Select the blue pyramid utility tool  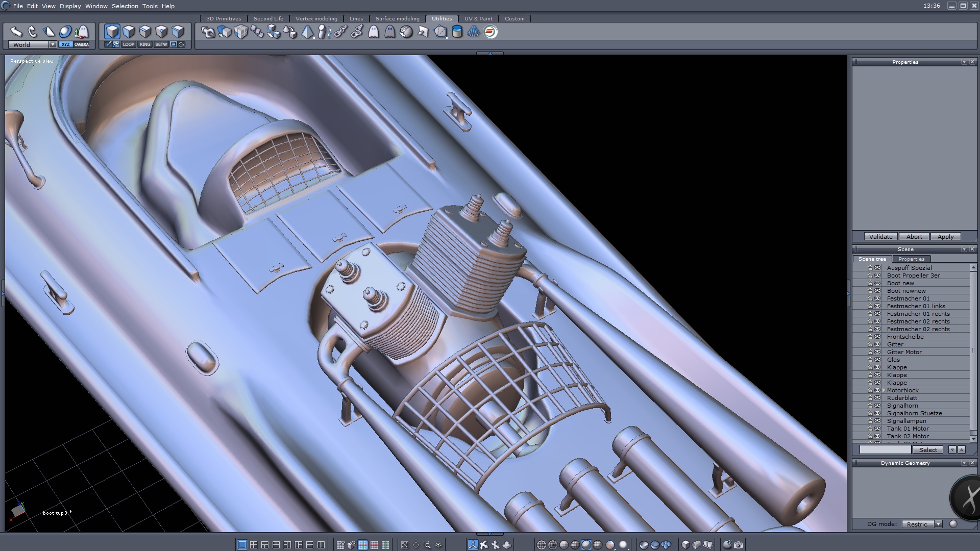308,32
